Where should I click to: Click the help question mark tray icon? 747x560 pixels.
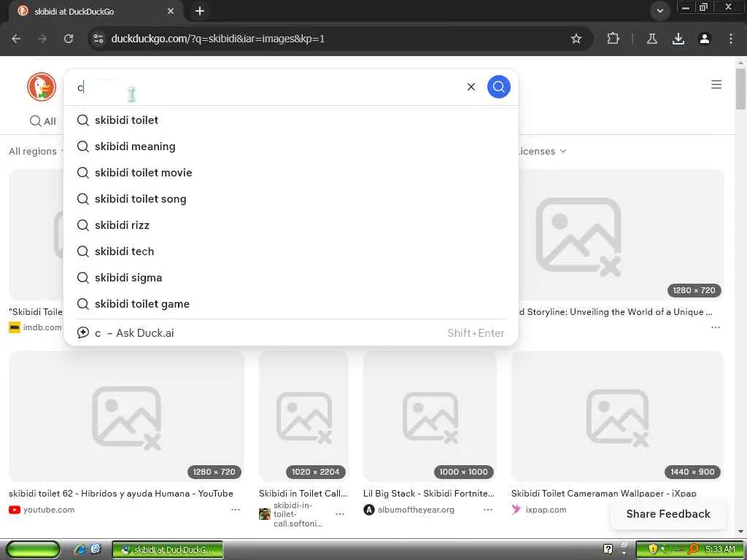pyautogui.click(x=608, y=549)
